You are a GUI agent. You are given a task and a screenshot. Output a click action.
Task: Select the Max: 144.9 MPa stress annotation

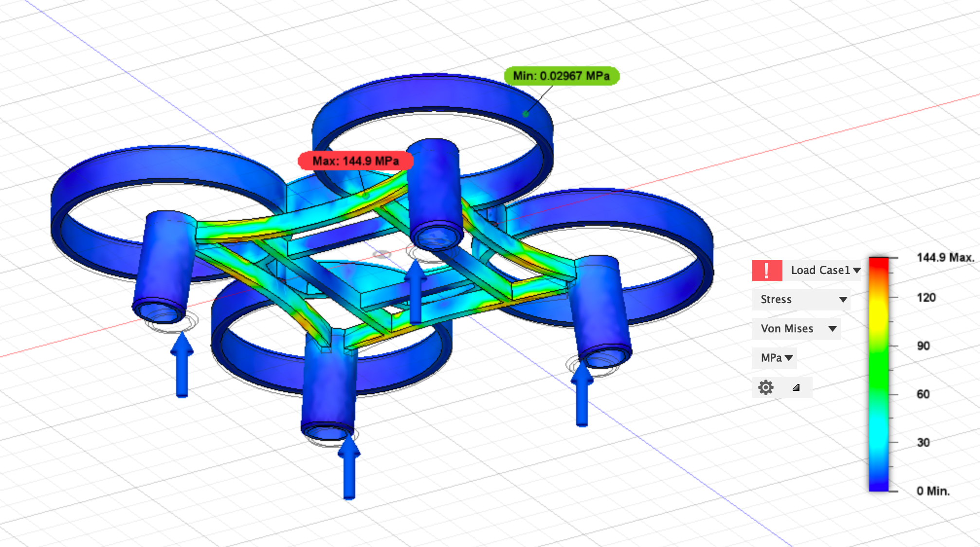pos(356,161)
